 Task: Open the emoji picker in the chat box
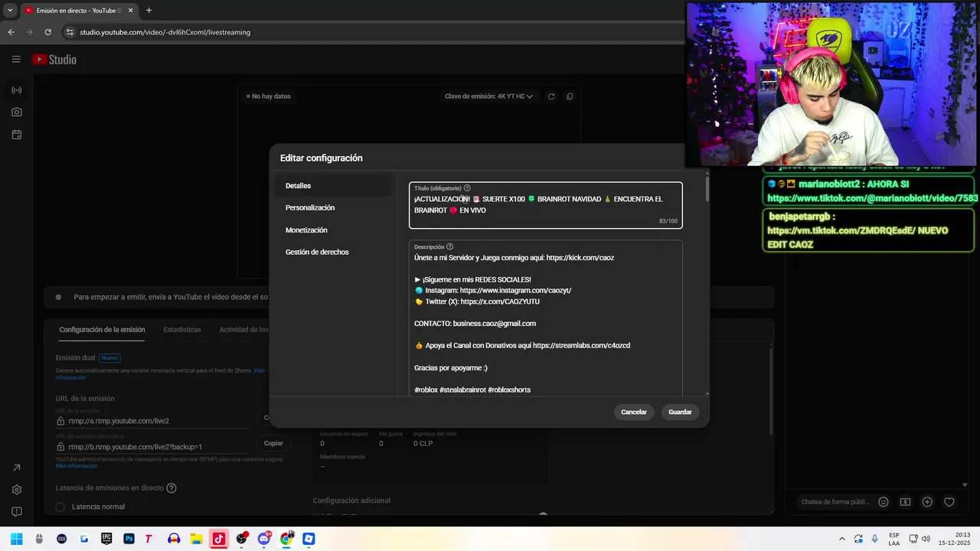pyautogui.click(x=884, y=502)
